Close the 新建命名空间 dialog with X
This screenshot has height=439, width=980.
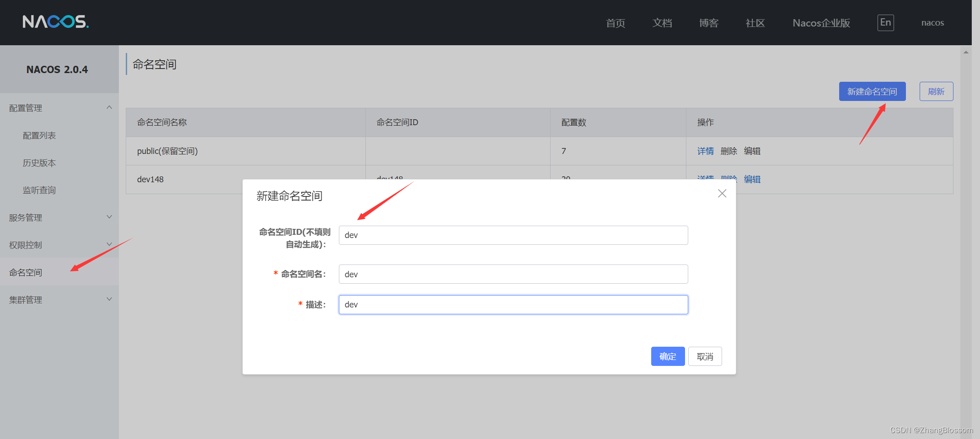tap(722, 194)
